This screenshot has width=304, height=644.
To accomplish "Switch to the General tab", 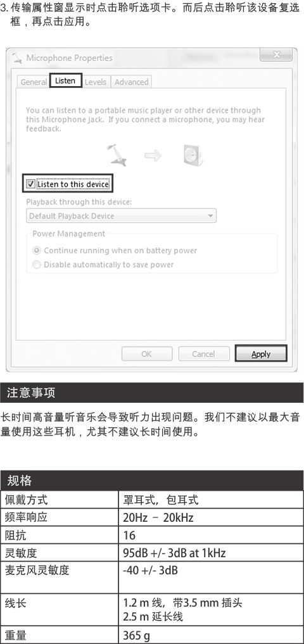I will tap(34, 82).
